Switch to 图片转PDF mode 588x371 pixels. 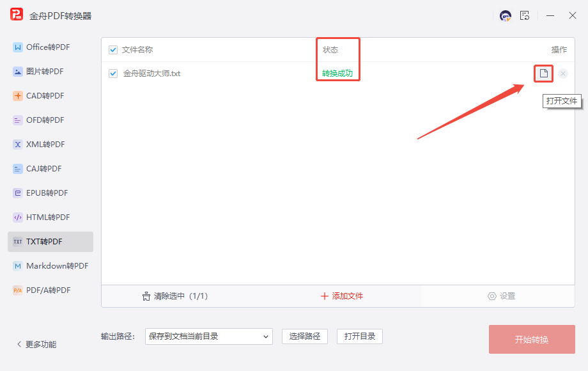(x=50, y=72)
